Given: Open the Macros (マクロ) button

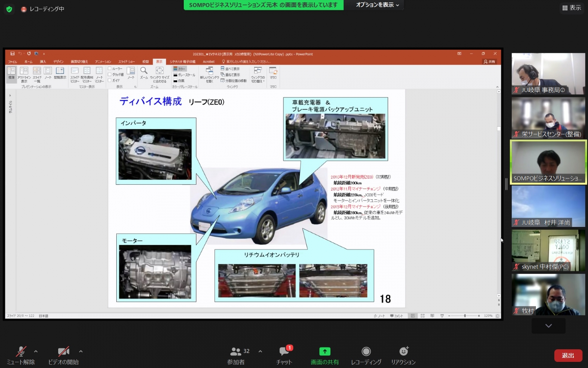Looking at the screenshot, I should (x=273, y=73).
